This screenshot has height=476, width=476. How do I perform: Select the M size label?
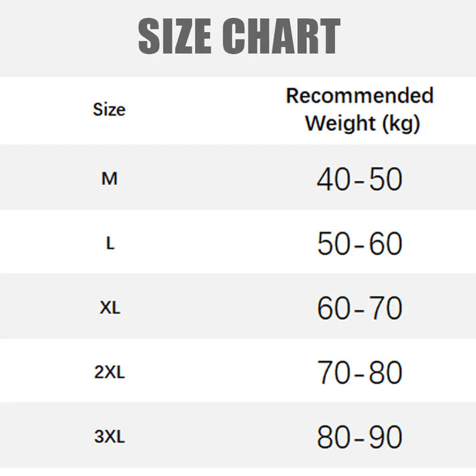(109, 179)
